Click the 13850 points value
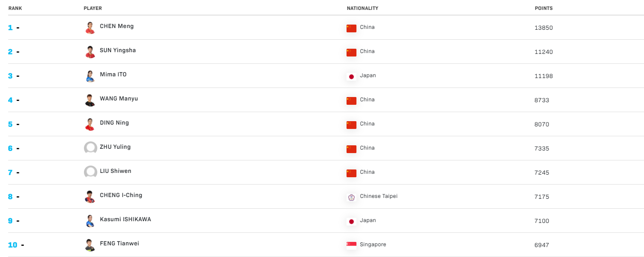This screenshot has width=644, height=257. click(x=543, y=28)
